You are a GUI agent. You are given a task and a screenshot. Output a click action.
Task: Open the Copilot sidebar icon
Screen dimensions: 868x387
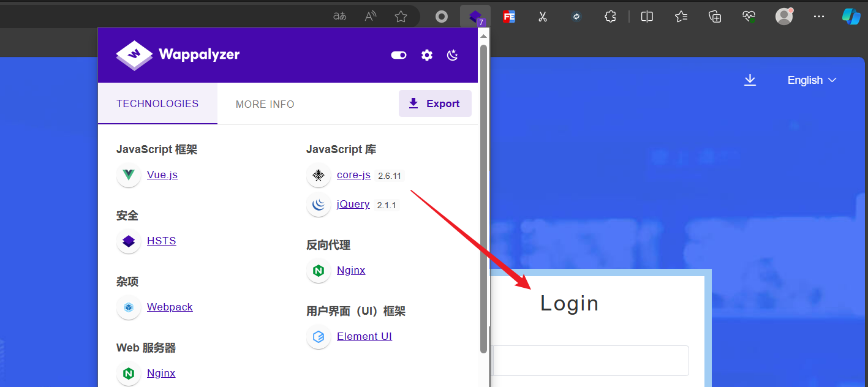click(x=851, y=17)
